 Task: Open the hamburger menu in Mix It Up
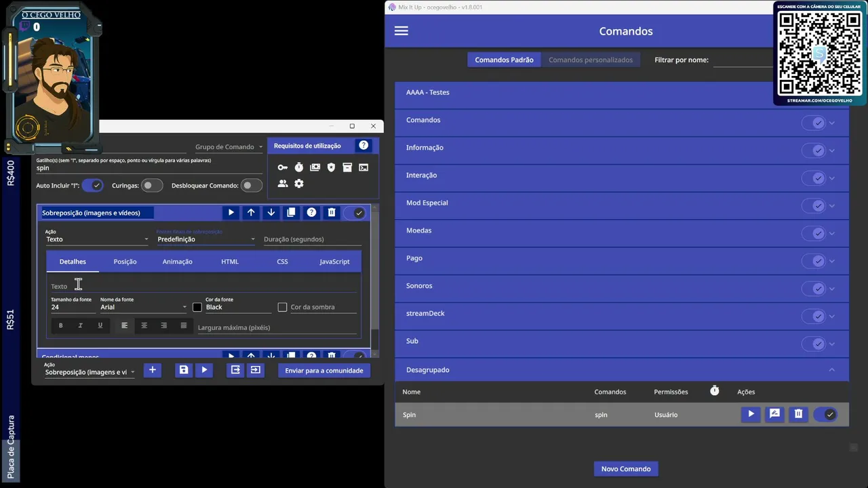click(401, 31)
